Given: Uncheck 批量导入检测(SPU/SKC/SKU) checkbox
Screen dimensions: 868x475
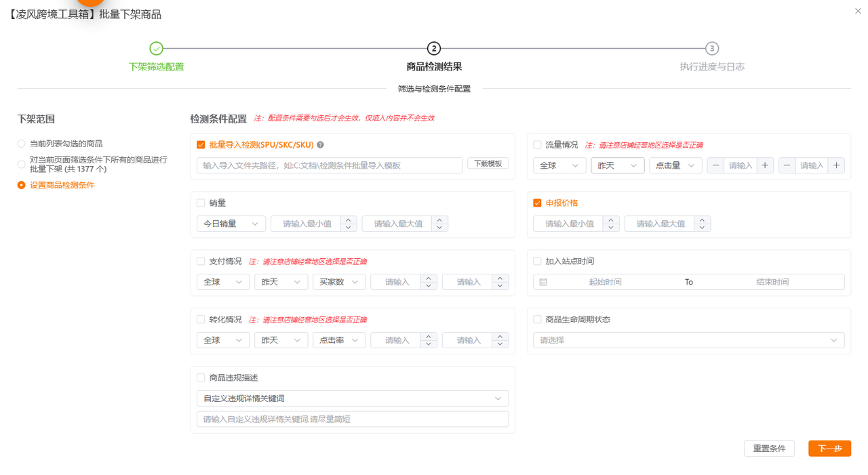Looking at the screenshot, I should (201, 145).
